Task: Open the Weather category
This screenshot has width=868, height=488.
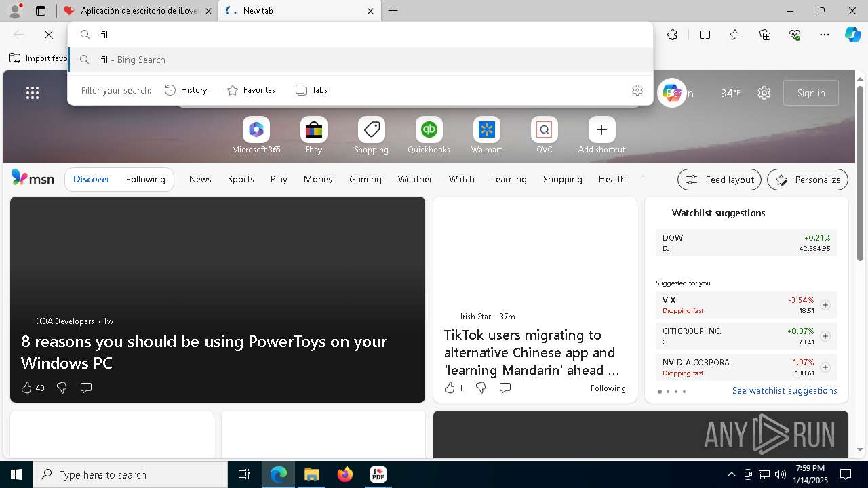Action: (415, 180)
